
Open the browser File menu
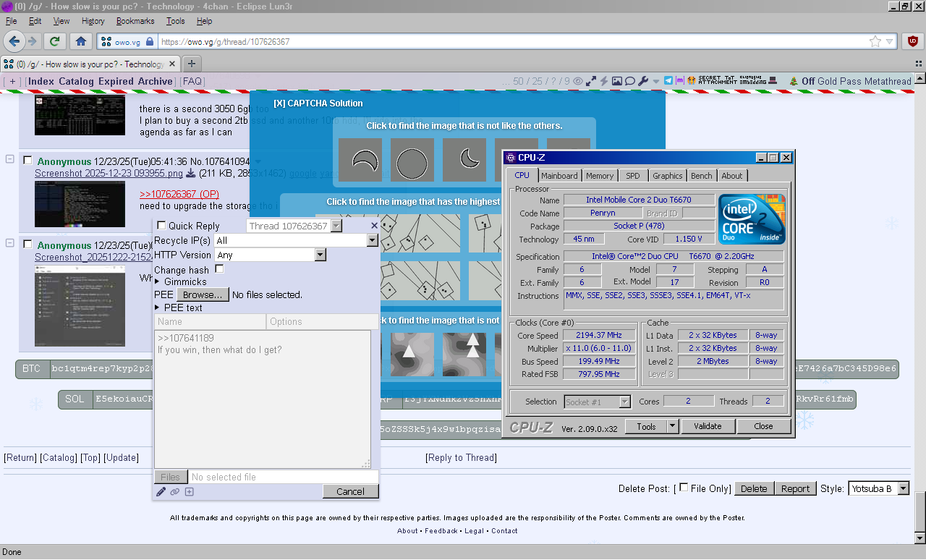point(11,21)
